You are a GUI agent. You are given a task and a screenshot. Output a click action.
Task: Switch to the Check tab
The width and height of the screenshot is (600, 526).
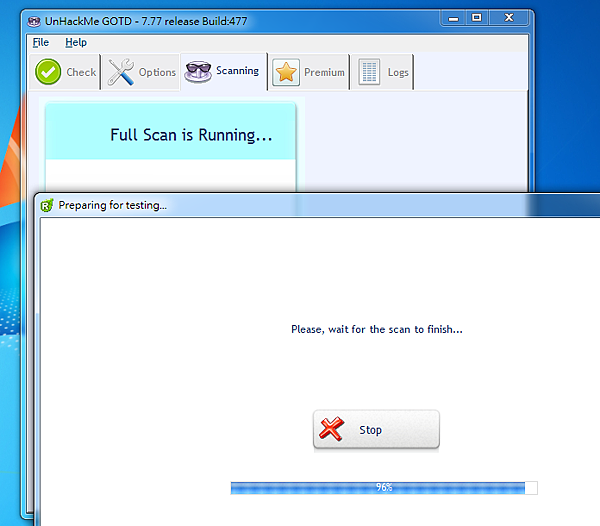pyautogui.click(x=65, y=72)
